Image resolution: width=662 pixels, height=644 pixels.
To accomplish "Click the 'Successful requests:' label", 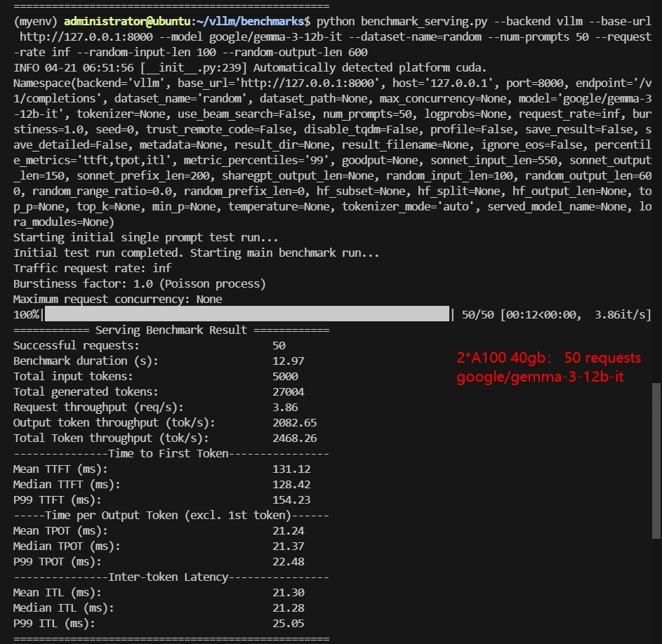I will coord(76,346).
